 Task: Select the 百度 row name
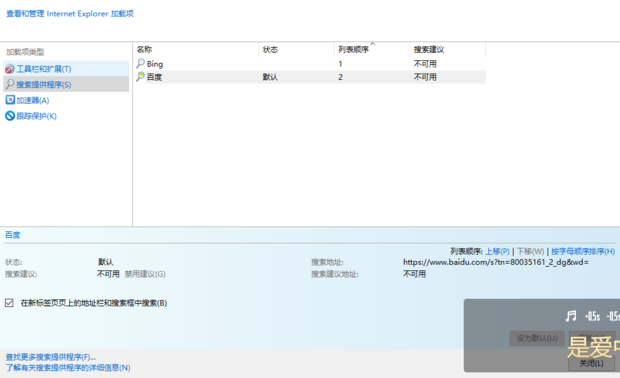154,77
